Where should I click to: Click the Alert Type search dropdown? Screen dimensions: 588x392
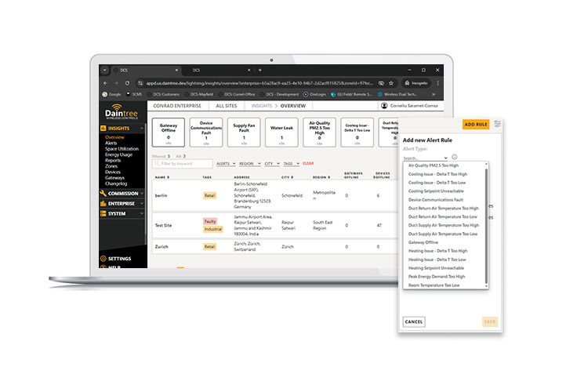(x=426, y=158)
